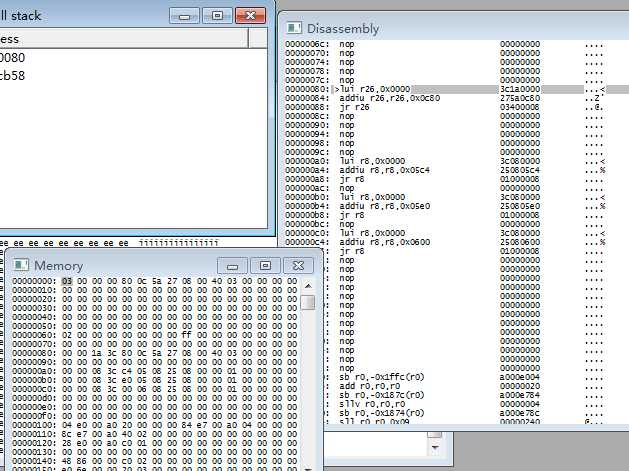This screenshot has height=471, width=629.
Task: Select the nop at address 00000090
Action: (347, 125)
